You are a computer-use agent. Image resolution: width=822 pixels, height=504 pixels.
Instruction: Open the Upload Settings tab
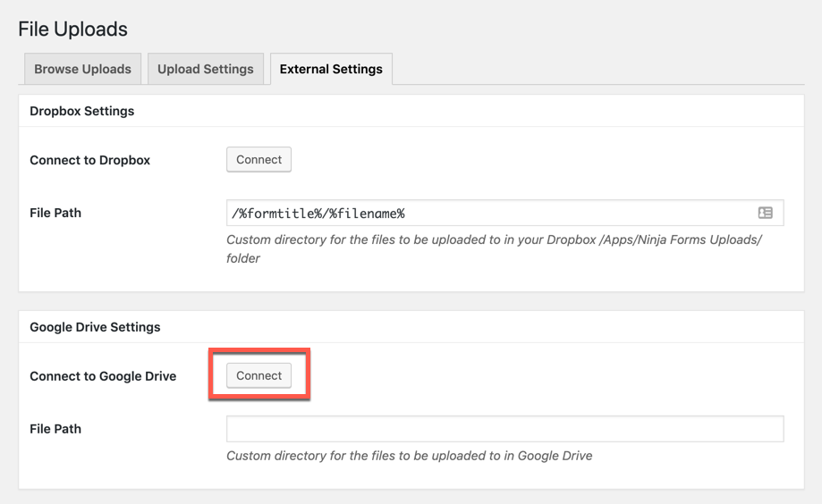pyautogui.click(x=206, y=69)
